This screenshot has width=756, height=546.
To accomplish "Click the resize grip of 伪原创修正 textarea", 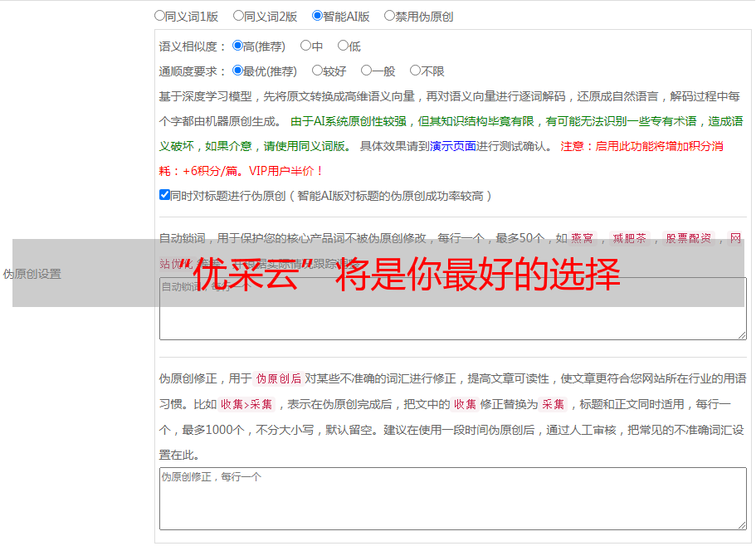I will 742,524.
